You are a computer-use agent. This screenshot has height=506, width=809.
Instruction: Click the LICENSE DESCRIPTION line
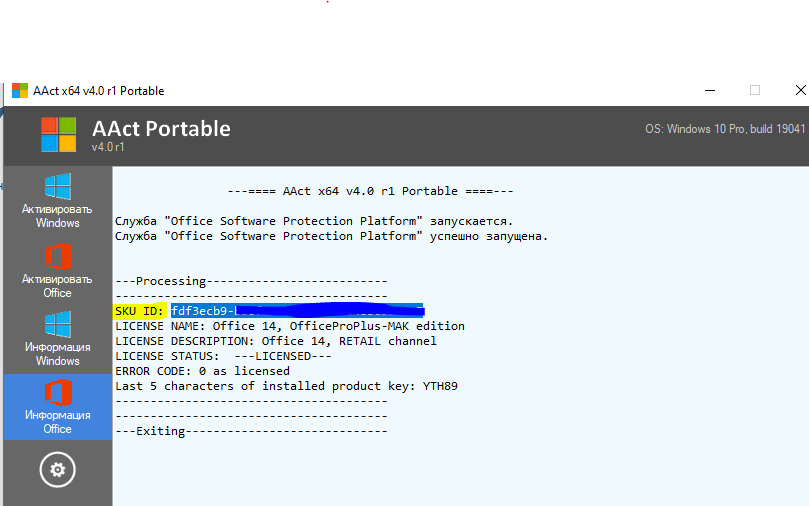276,341
